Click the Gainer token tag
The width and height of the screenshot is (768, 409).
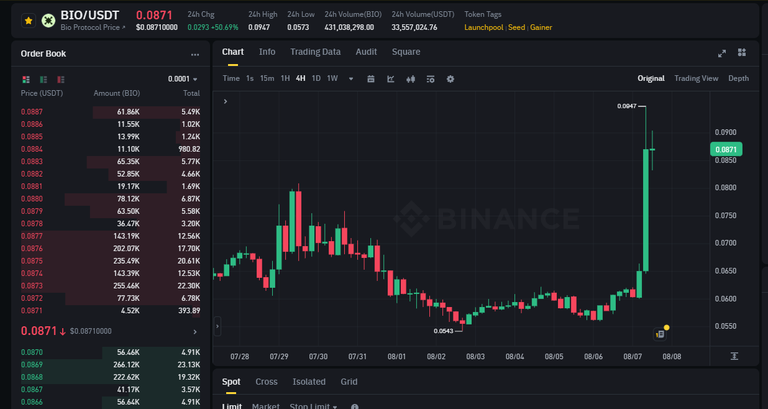point(541,27)
